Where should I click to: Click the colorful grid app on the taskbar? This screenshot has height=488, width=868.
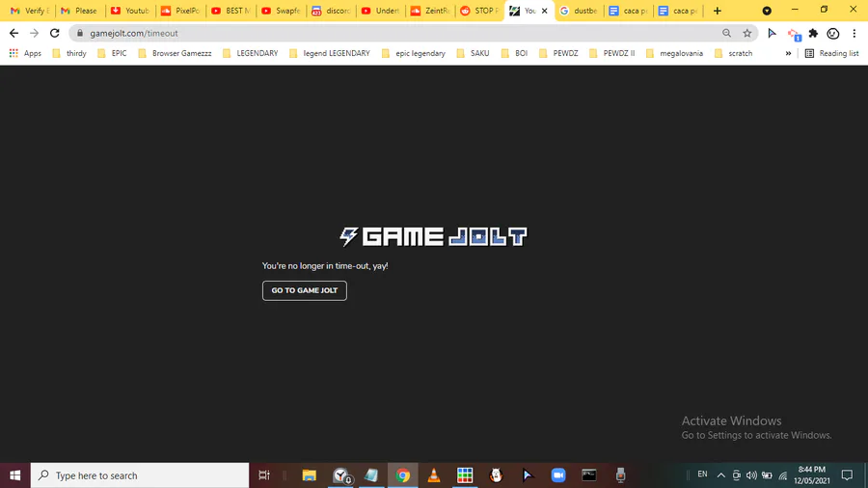(465, 475)
